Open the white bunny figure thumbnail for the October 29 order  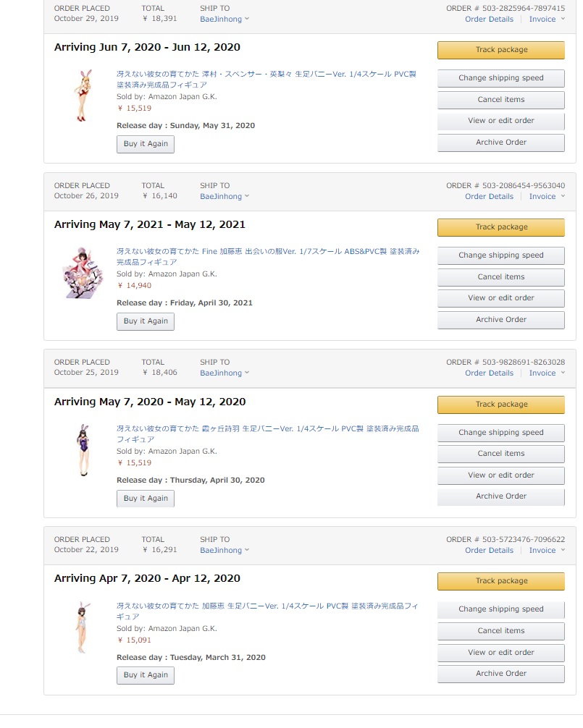coord(80,95)
